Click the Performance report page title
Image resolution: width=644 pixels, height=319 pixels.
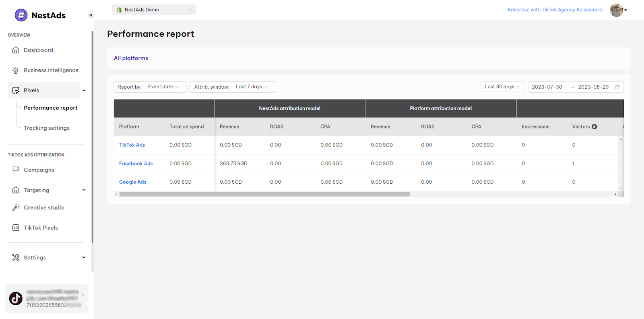point(151,34)
